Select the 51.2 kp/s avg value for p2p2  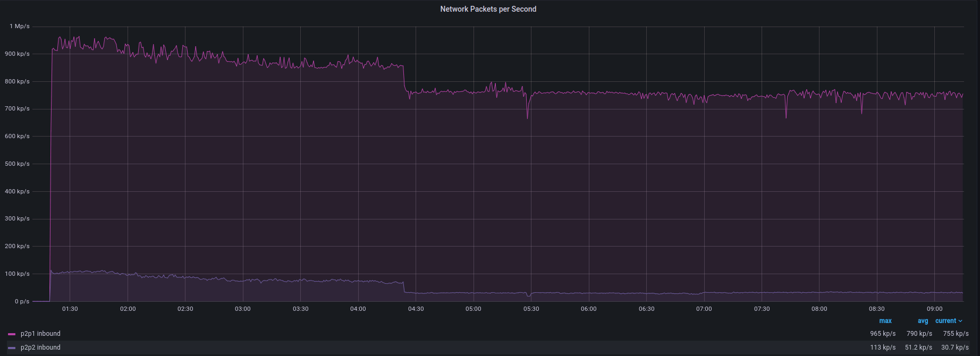(x=918, y=347)
